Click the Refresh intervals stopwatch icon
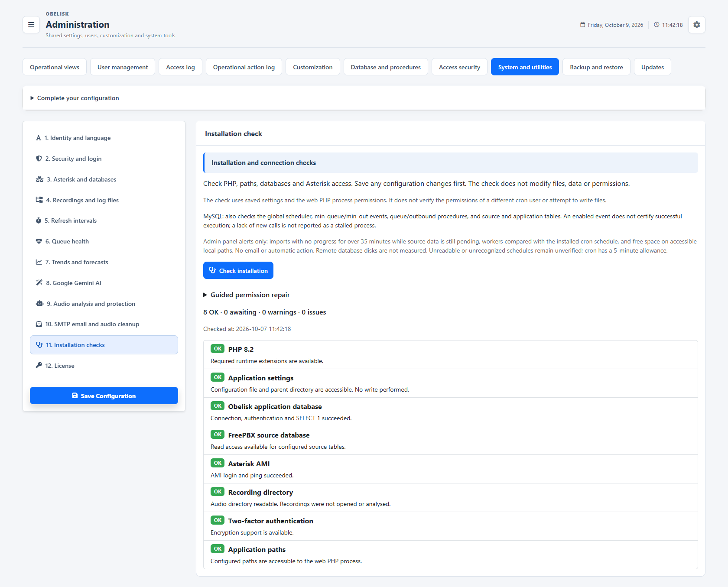 [39, 221]
